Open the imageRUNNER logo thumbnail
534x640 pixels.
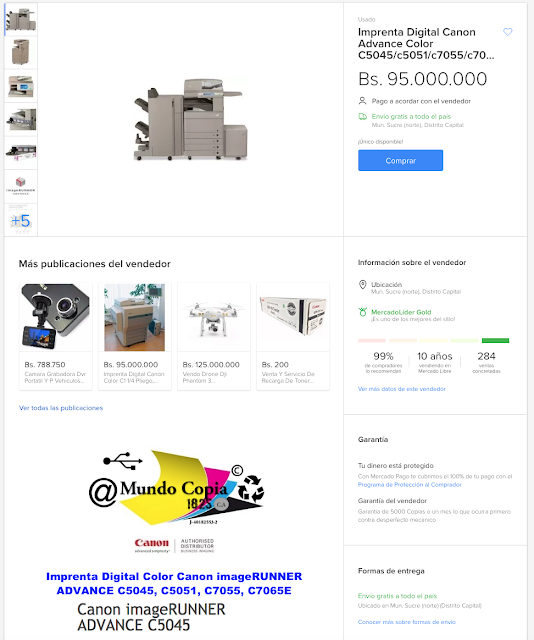tap(21, 187)
